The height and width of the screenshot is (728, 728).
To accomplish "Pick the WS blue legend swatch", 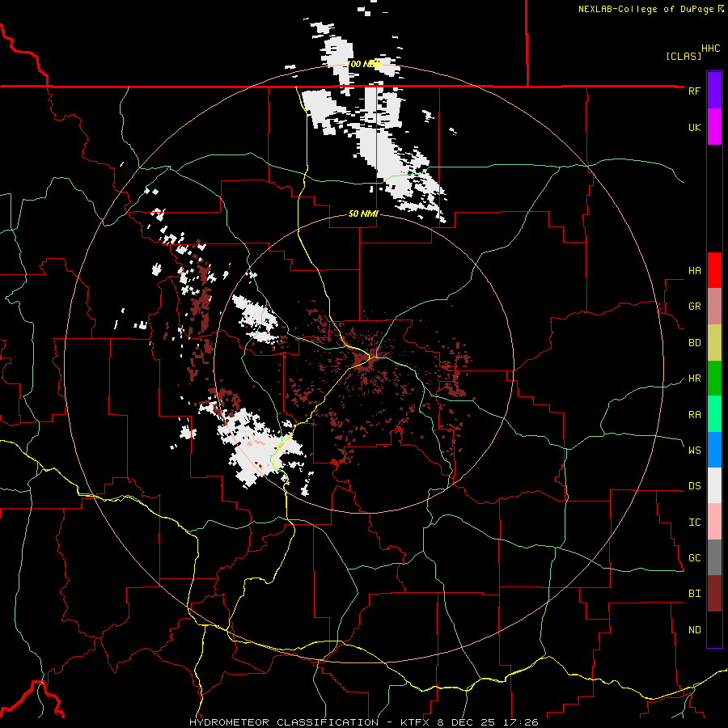I will pos(714,450).
